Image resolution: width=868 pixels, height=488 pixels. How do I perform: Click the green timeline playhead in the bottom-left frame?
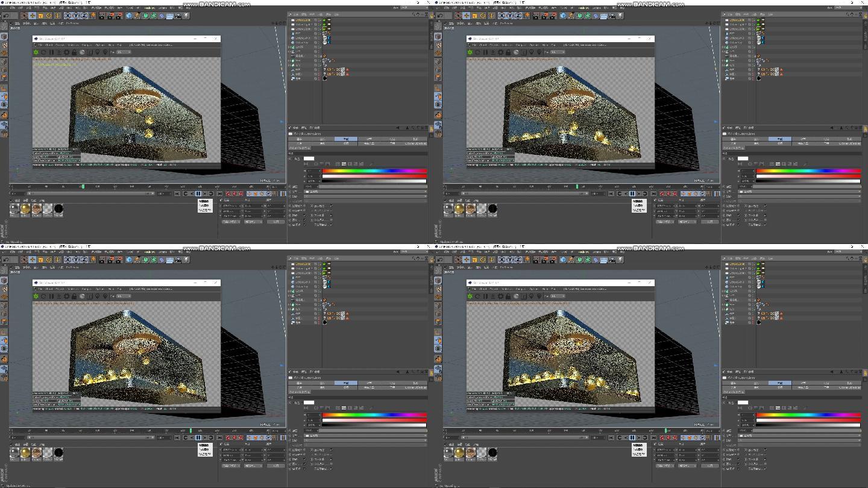click(190, 430)
